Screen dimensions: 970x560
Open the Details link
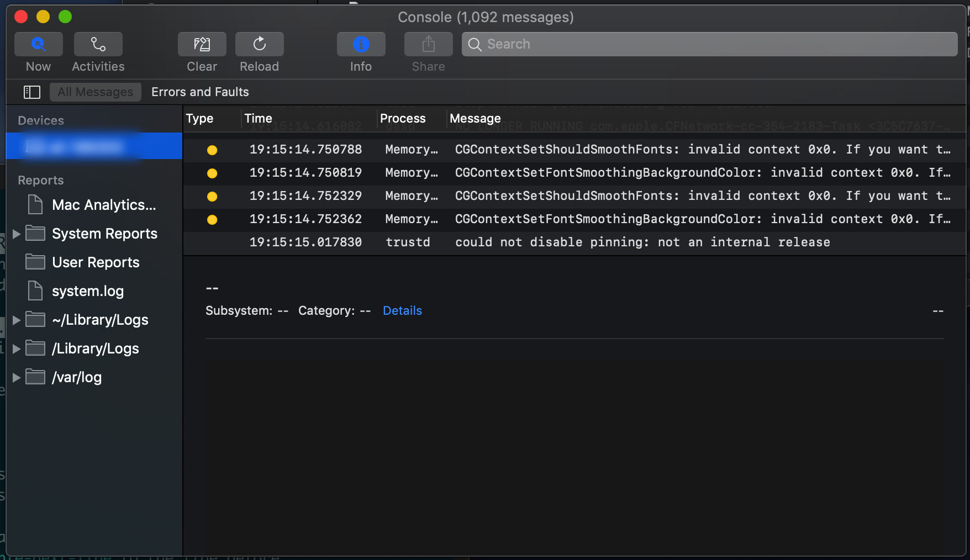tap(402, 311)
